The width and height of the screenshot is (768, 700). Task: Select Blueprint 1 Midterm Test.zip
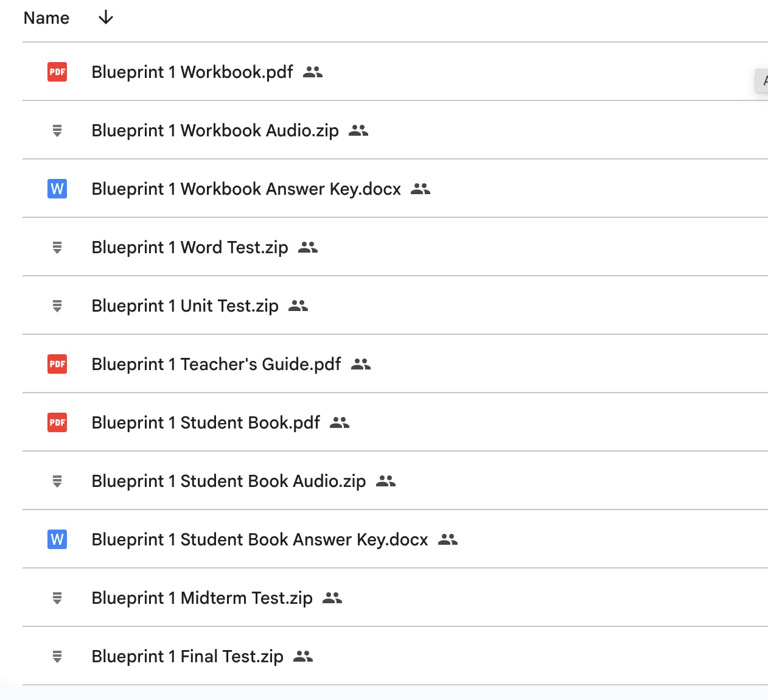[202, 598]
